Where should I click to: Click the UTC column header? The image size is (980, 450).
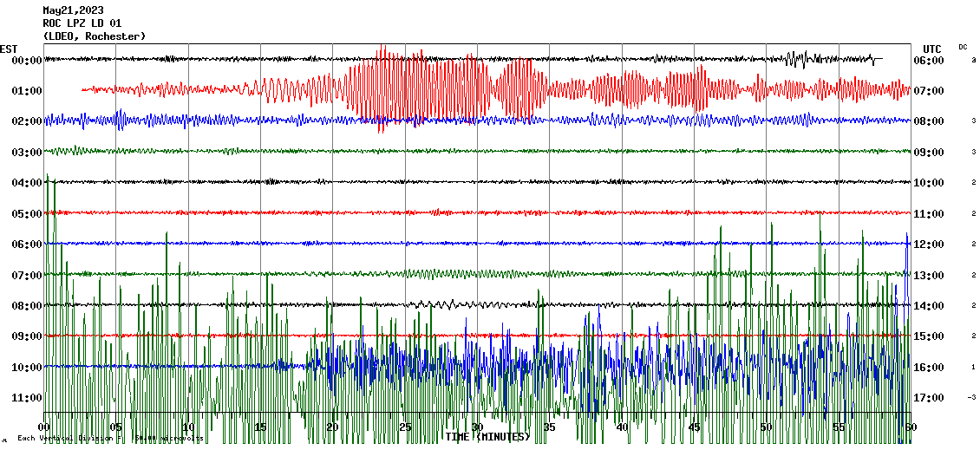click(932, 49)
